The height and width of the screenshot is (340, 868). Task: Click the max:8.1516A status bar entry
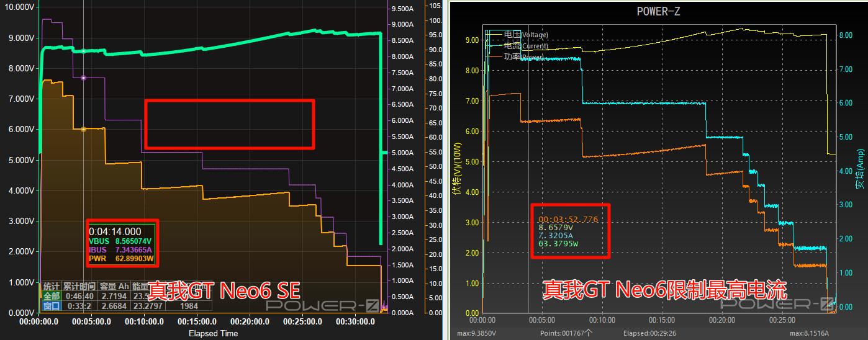point(808,334)
